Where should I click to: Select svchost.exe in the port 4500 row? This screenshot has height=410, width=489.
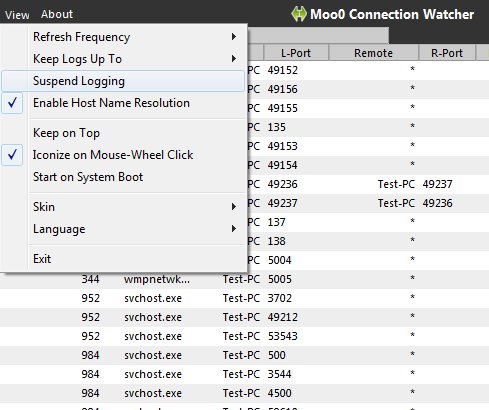pos(153,393)
